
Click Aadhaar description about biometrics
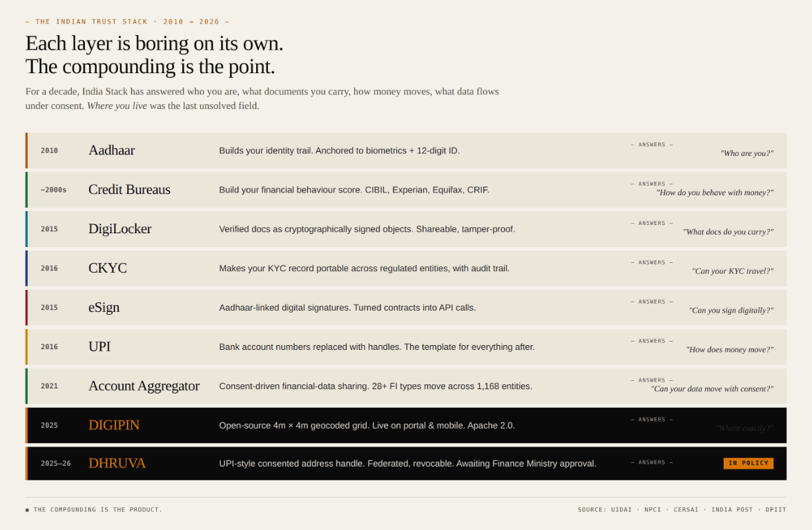click(339, 150)
